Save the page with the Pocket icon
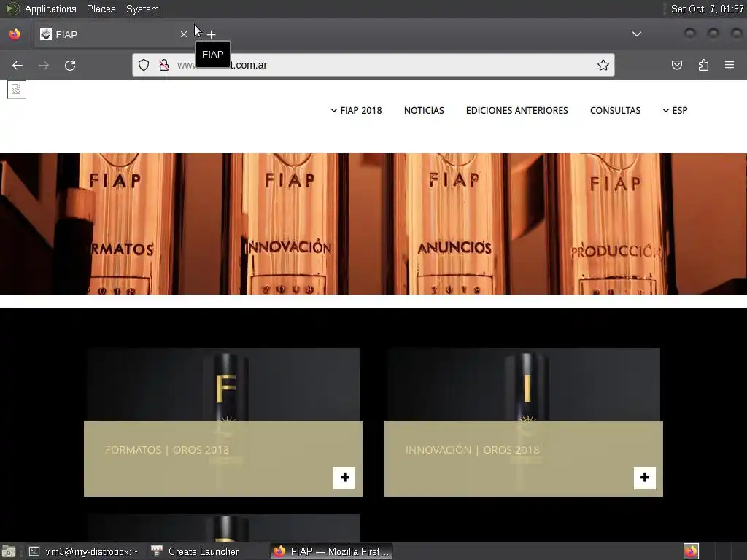Image resolution: width=747 pixels, height=560 pixels. (x=677, y=65)
